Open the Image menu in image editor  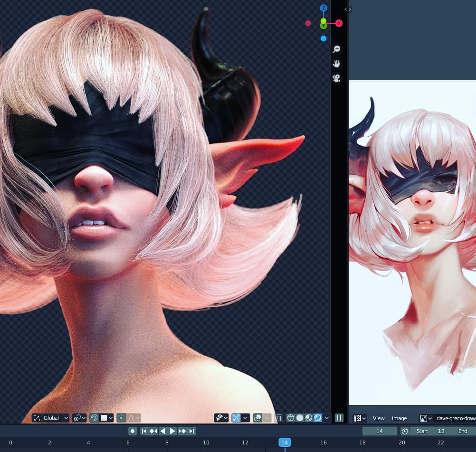[x=399, y=418]
